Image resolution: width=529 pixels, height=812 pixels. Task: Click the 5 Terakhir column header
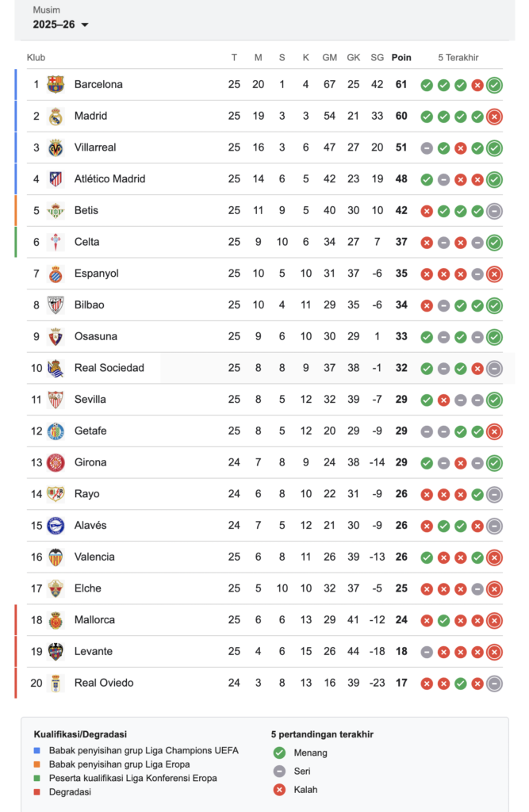click(458, 58)
